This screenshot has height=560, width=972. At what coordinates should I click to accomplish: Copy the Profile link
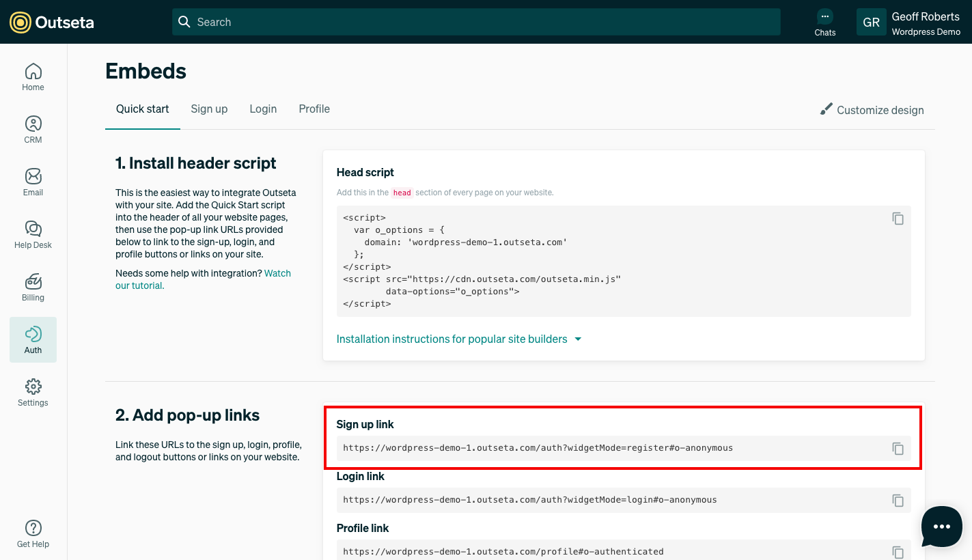(898, 552)
